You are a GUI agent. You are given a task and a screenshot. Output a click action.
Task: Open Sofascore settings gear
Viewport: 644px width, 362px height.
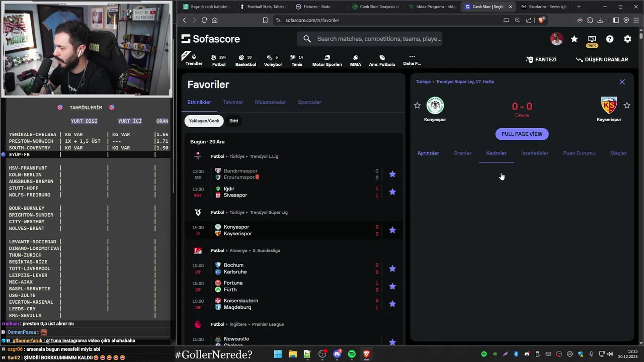tap(627, 39)
